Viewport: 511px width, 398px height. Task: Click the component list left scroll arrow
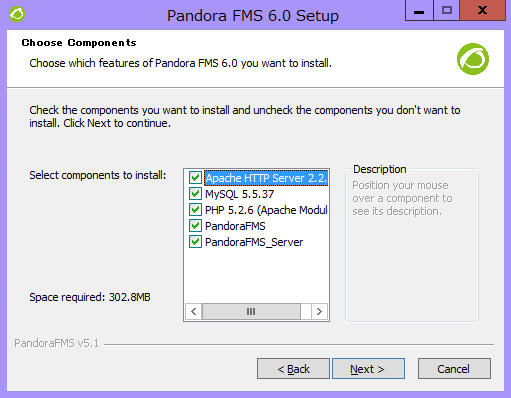coord(194,311)
